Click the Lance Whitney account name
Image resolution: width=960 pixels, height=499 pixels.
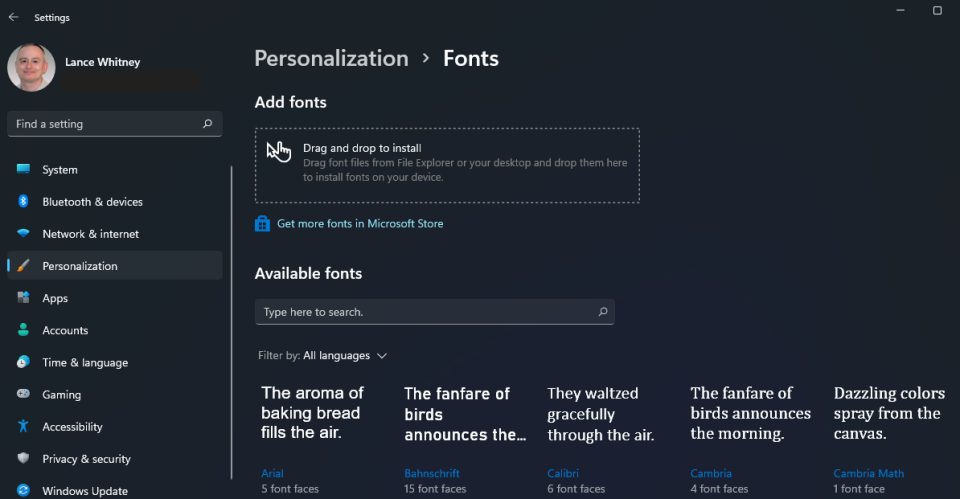[x=103, y=62]
